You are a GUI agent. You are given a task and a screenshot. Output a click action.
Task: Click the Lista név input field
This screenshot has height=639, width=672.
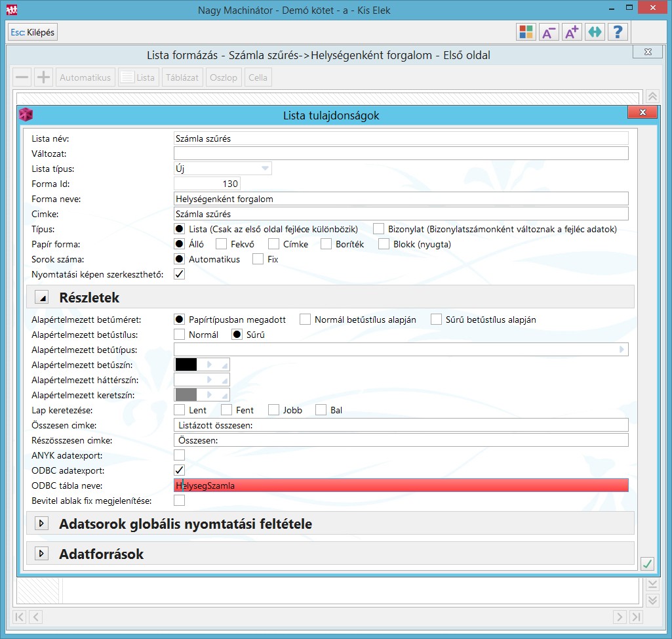(x=401, y=138)
